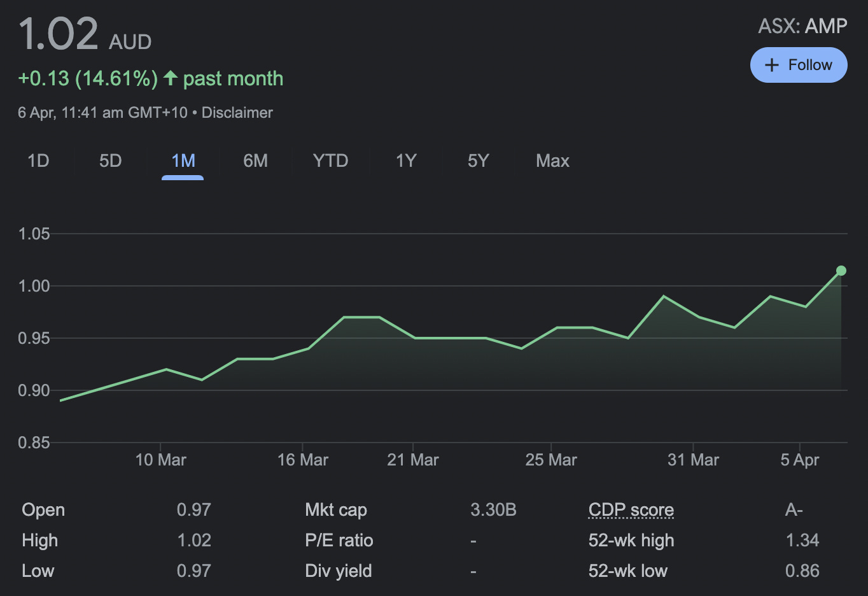Screen dimensions: 868x596
Task: Select the 1M tab
Action: [x=183, y=160]
